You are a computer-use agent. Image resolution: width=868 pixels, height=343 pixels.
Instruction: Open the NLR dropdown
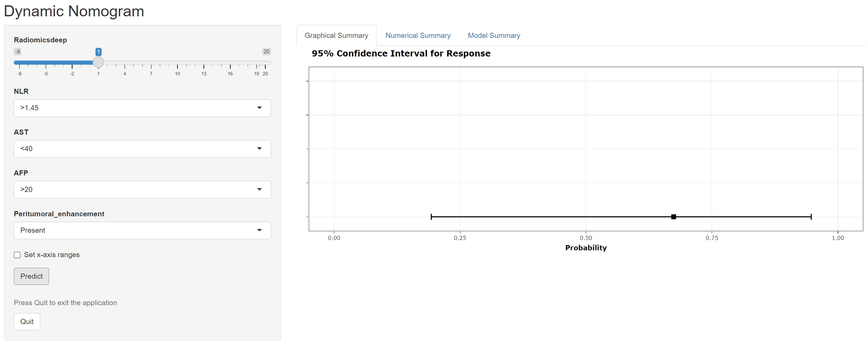(142, 108)
